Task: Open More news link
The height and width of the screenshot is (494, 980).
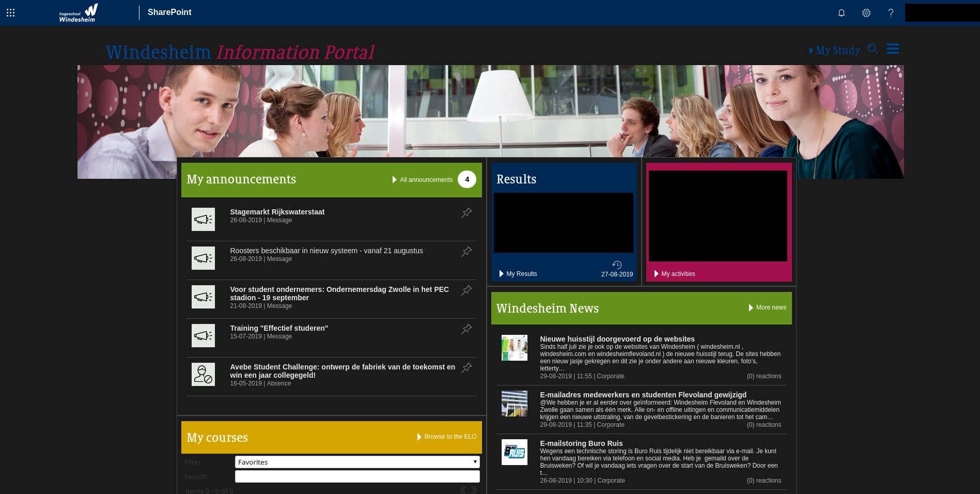Action: 768,307
